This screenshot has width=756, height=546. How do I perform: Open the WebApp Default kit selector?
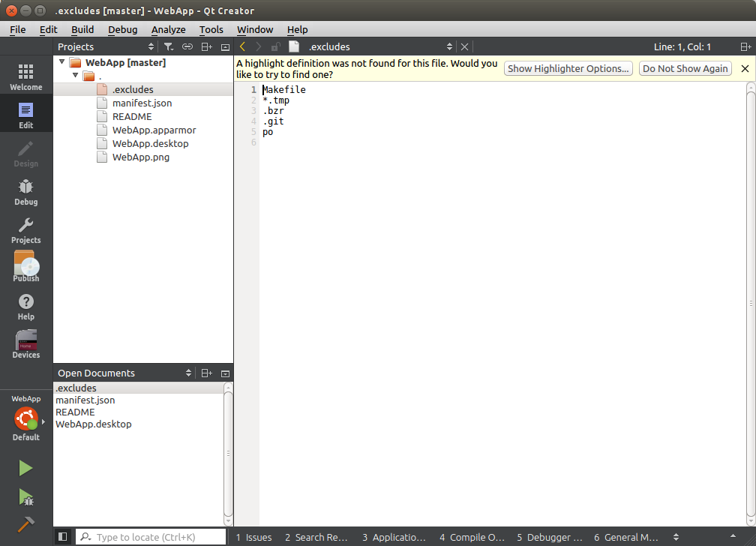(26, 418)
